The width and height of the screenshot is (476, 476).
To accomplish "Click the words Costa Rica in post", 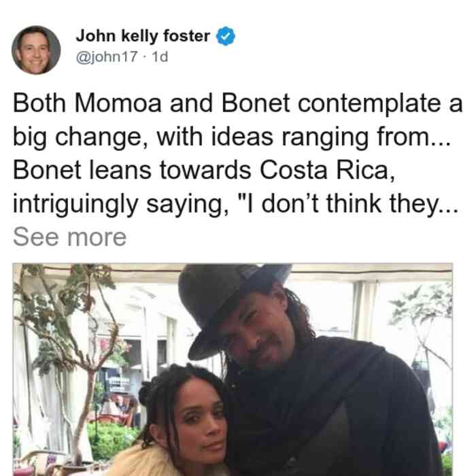I will [327, 170].
